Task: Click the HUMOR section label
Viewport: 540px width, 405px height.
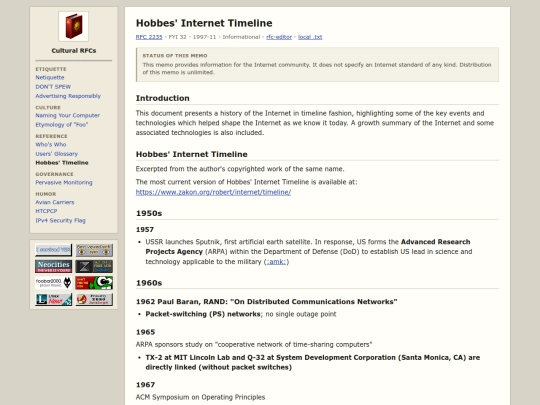Action: click(x=45, y=194)
